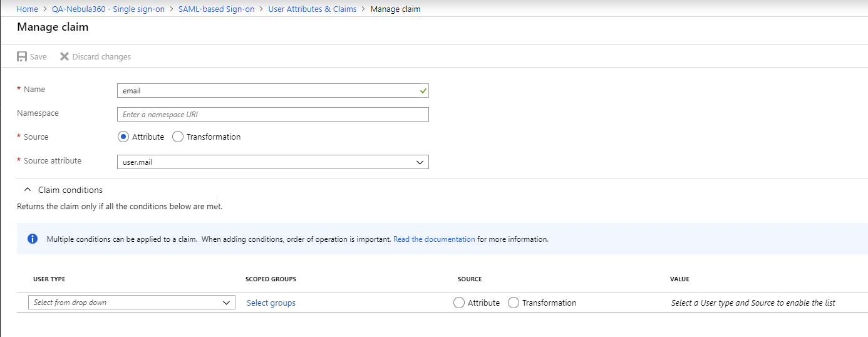Viewport: 868px width, 337px height.
Task: Choose Transformation radio in claim conditions row
Action: pos(514,303)
